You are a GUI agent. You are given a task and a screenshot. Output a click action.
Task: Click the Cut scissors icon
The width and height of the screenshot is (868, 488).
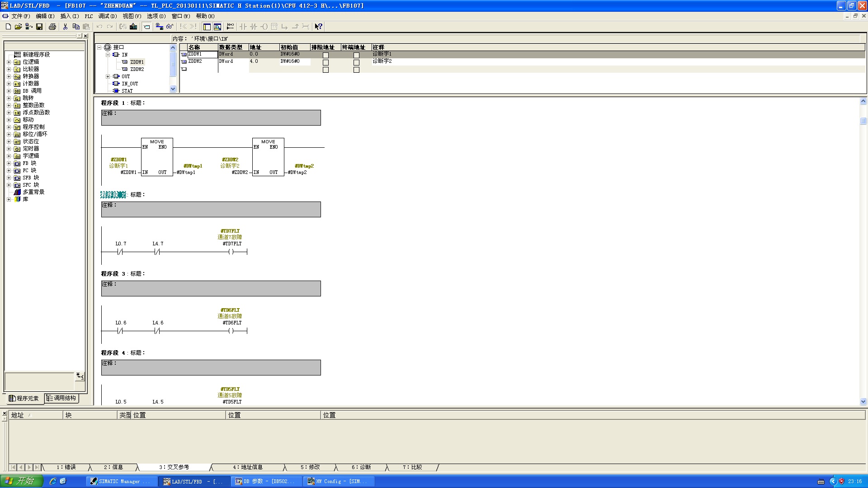click(65, 27)
